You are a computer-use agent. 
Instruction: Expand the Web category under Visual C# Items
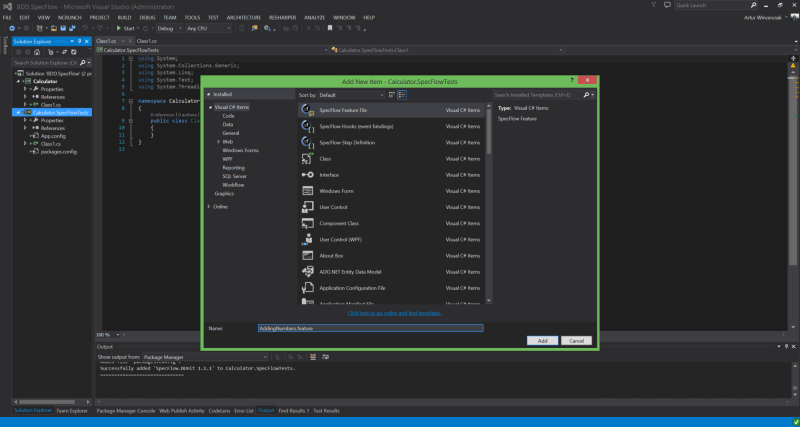[x=217, y=142]
